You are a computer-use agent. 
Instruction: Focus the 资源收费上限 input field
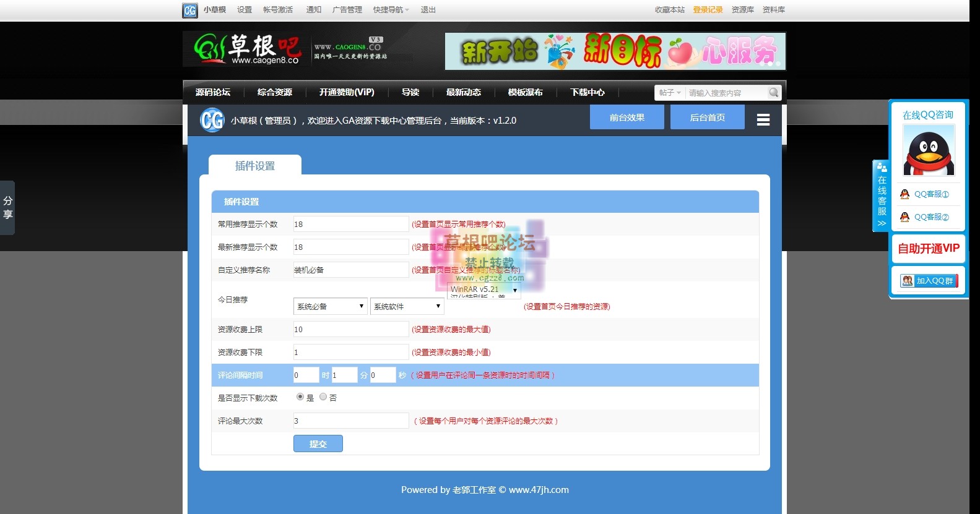351,329
